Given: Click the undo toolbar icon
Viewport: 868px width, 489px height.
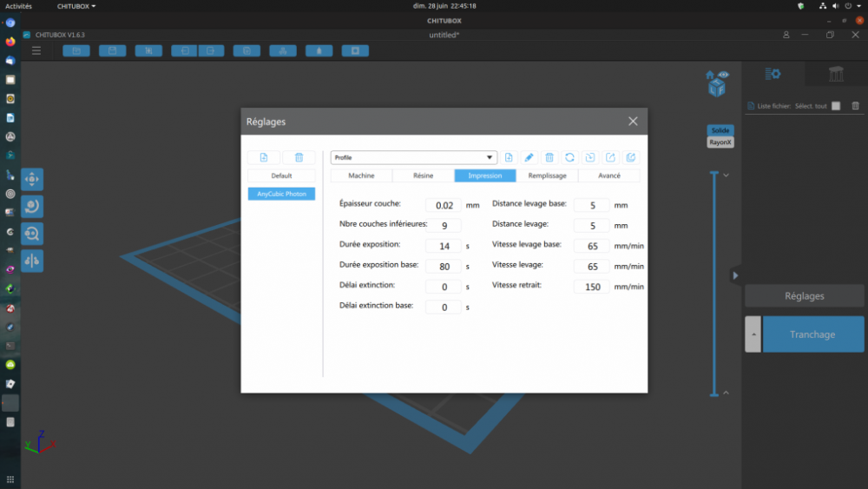Looking at the screenshot, I should (x=184, y=51).
